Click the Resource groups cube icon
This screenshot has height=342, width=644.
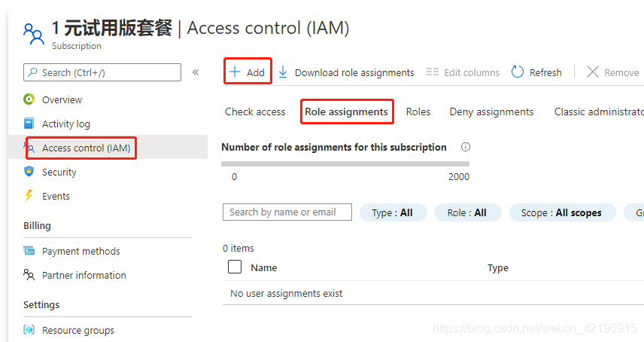[x=29, y=330]
